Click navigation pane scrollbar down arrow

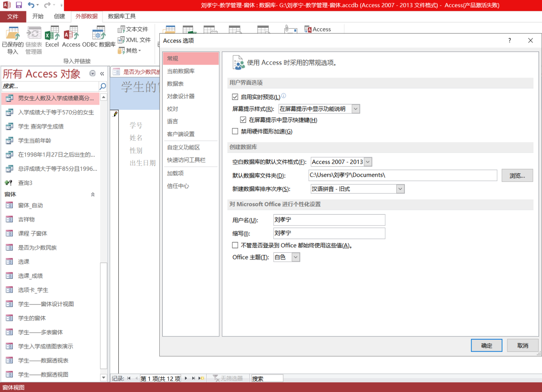(103, 377)
